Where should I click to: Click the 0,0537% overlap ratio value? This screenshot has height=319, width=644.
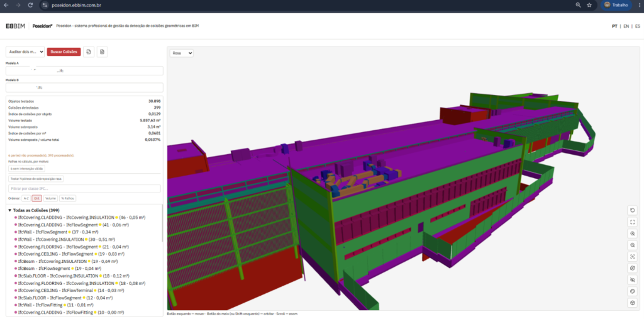[x=153, y=140]
